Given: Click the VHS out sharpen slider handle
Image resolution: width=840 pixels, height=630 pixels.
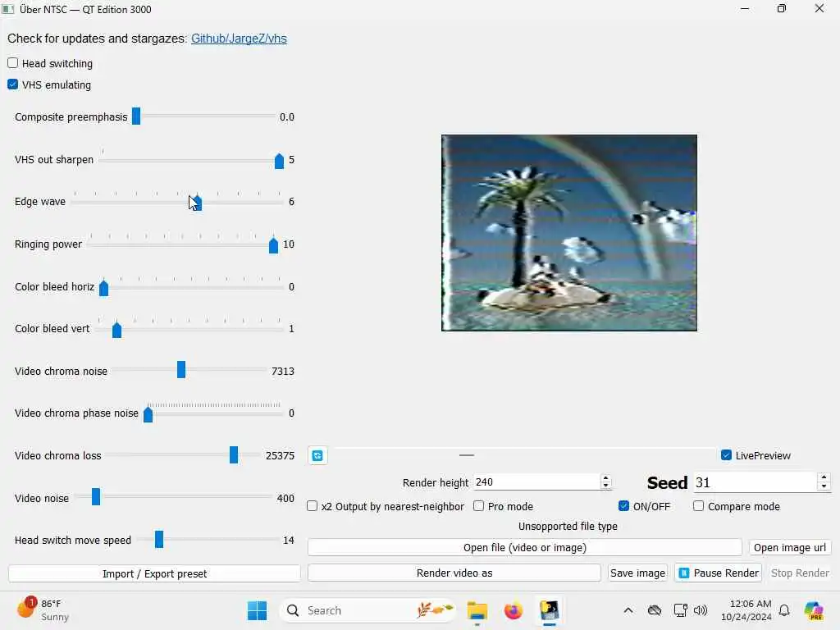Looking at the screenshot, I should click(x=279, y=160).
